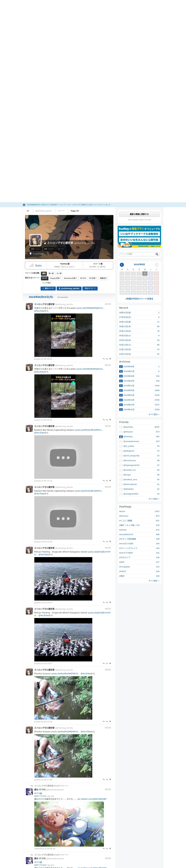The width and height of the screenshot is (186, 868).
Task: Click the Twitter bird icon in header
Action: click(45, 243)
